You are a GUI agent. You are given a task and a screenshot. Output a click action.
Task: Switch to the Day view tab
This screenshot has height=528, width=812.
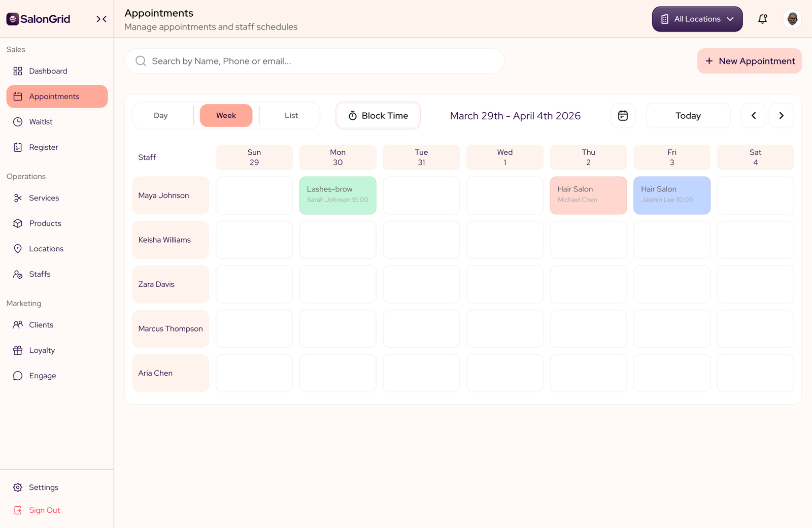coord(161,116)
